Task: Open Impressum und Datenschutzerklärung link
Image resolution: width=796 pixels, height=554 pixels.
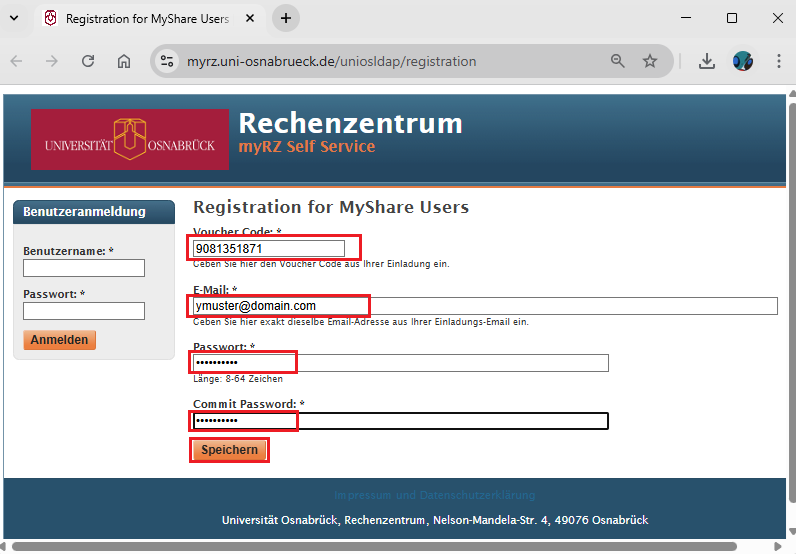Action: coord(434,495)
